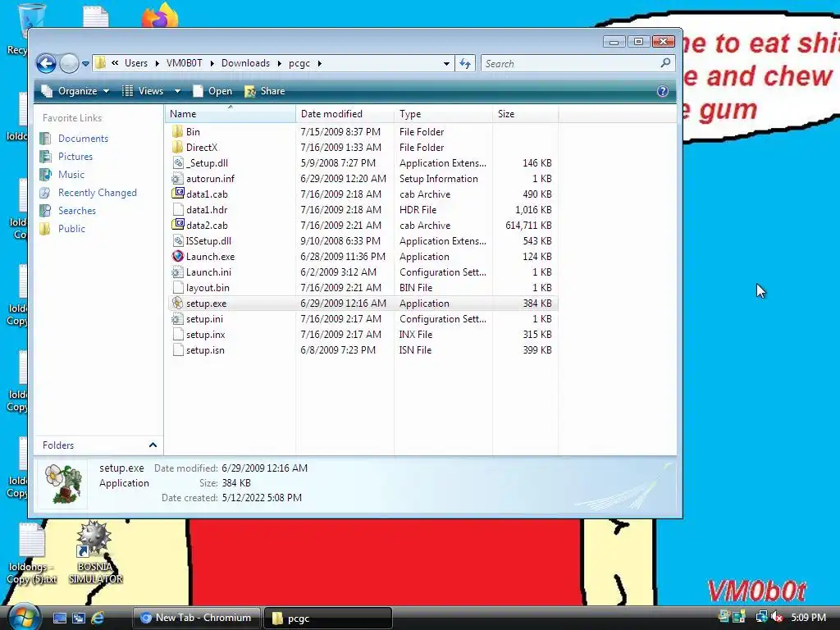Click the Setup Information type cell
The image size is (840, 630).
point(439,178)
